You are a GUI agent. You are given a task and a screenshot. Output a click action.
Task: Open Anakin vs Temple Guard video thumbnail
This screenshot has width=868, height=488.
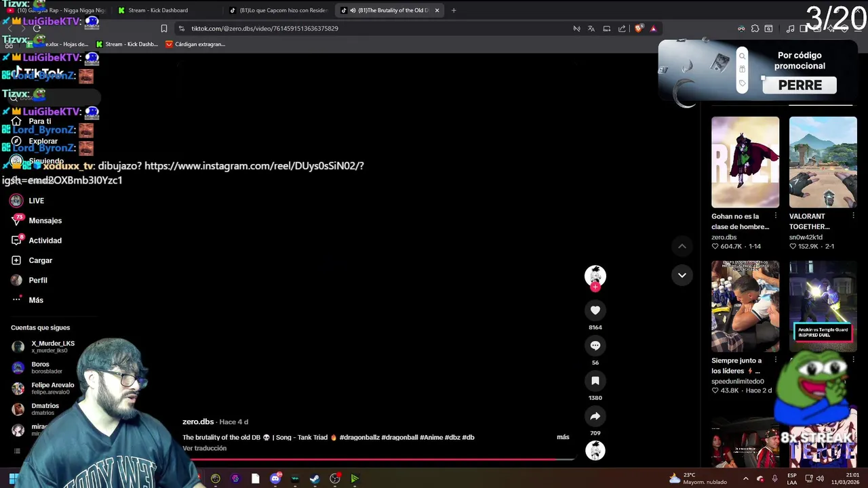pyautogui.click(x=823, y=306)
